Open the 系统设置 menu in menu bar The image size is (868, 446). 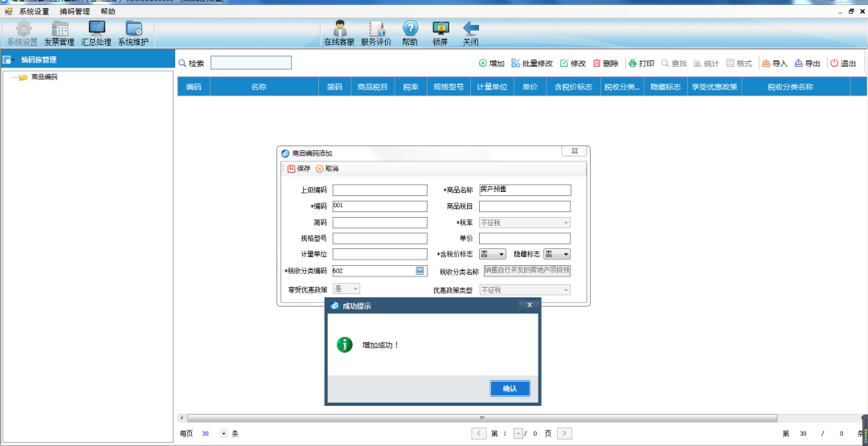[35, 11]
